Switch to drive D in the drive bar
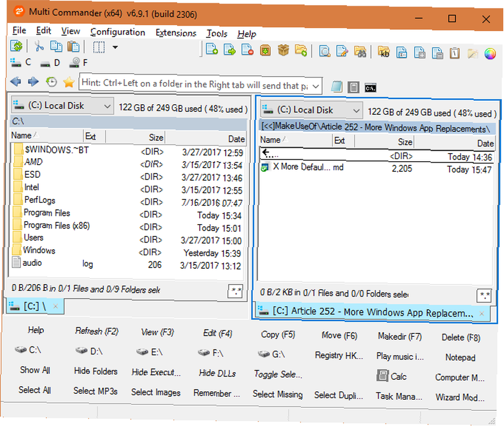The height and width of the screenshot is (427, 504). 50,62
